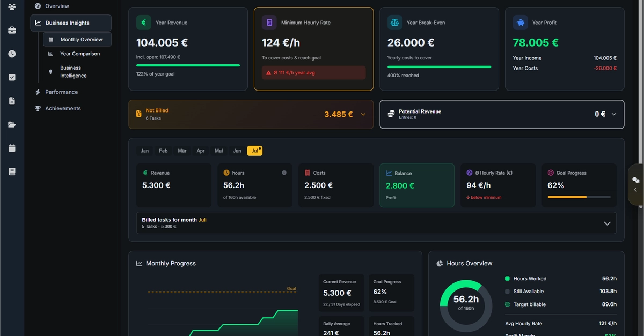Open the open-folder sidebar icon
The width and height of the screenshot is (644, 336).
[12, 124]
